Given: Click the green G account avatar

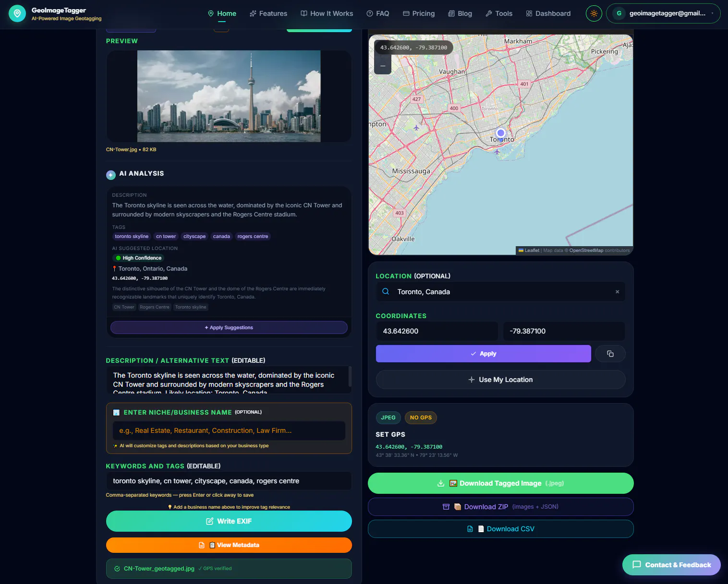Looking at the screenshot, I should tap(619, 13).
